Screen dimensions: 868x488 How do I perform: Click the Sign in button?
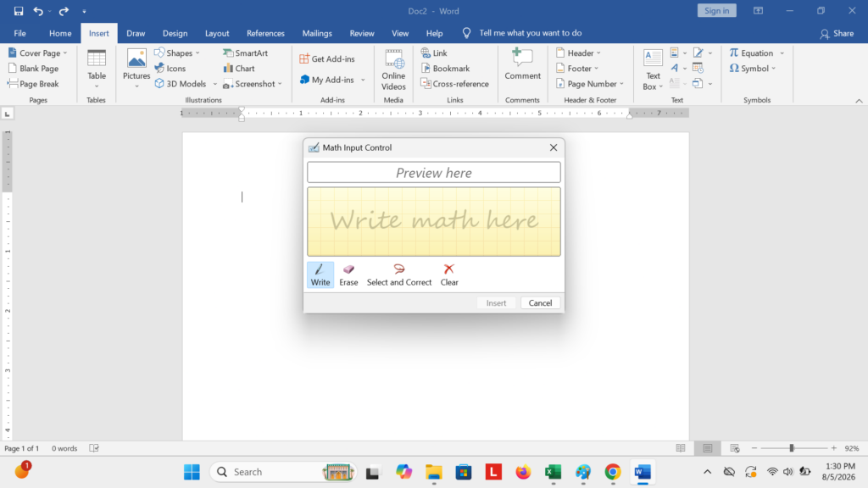coord(716,10)
